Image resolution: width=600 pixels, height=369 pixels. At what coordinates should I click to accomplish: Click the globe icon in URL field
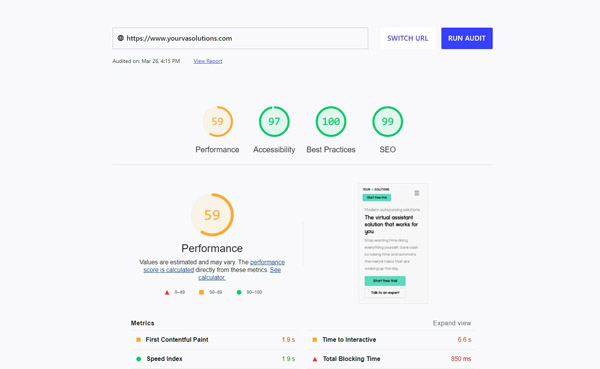coord(121,38)
